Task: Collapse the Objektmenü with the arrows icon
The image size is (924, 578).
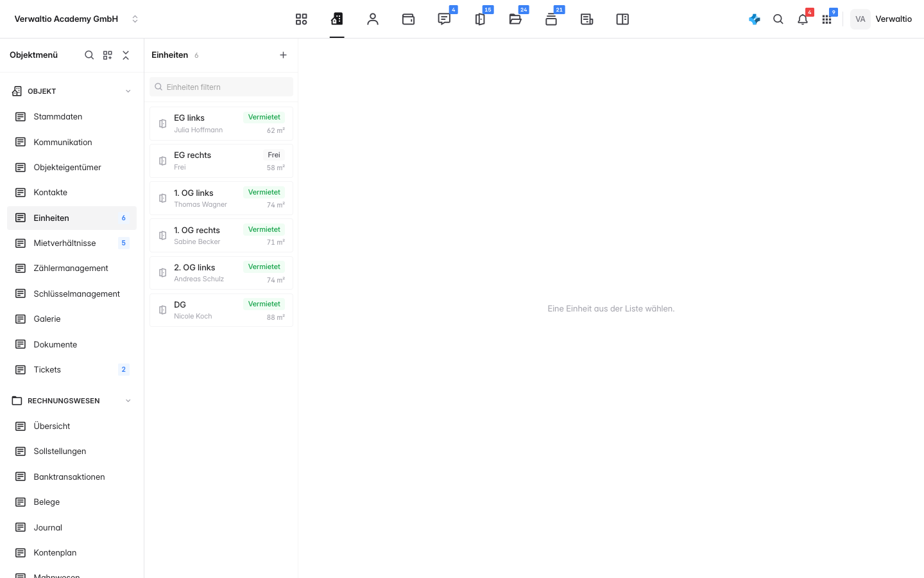Action: (126, 55)
